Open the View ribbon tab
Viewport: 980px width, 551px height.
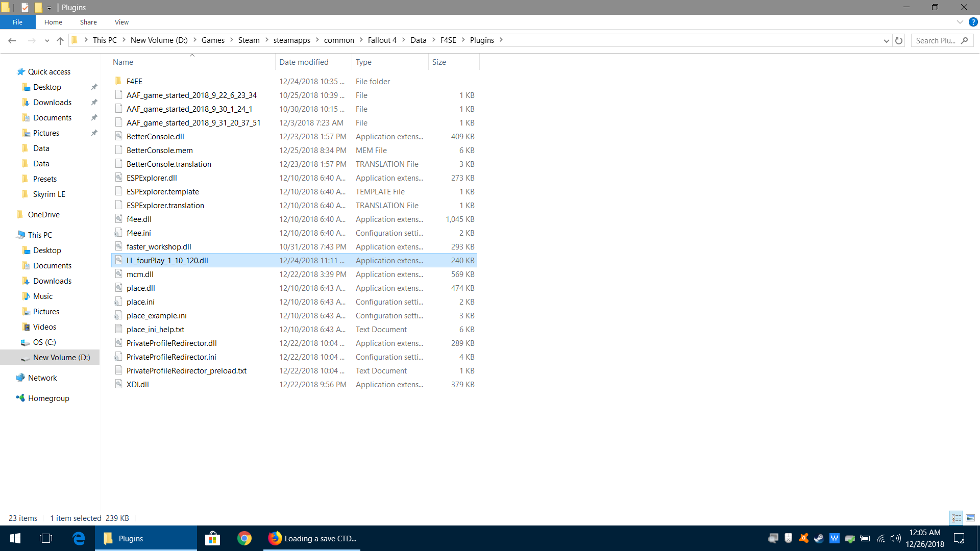click(x=121, y=22)
